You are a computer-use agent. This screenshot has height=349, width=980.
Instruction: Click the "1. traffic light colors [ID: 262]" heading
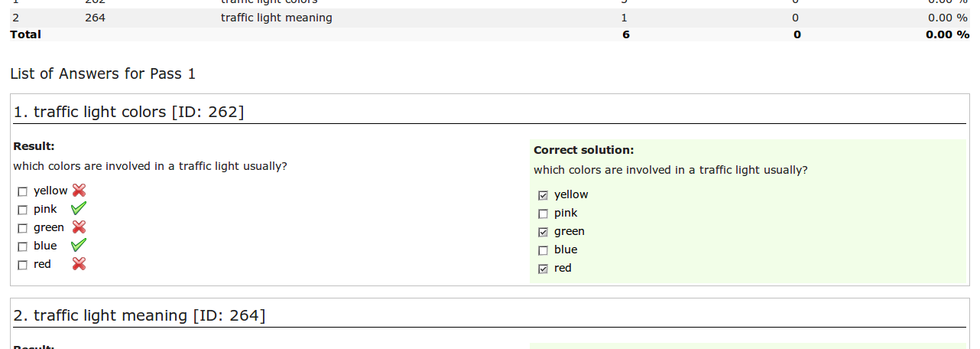[129, 112]
